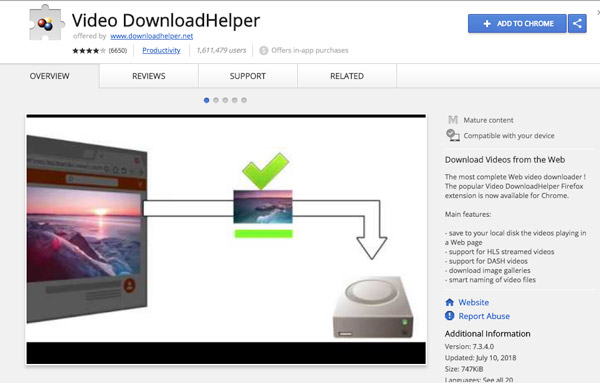Click the Offers in-app purchases text
Image resolution: width=600 pixels, height=383 pixels.
click(310, 51)
